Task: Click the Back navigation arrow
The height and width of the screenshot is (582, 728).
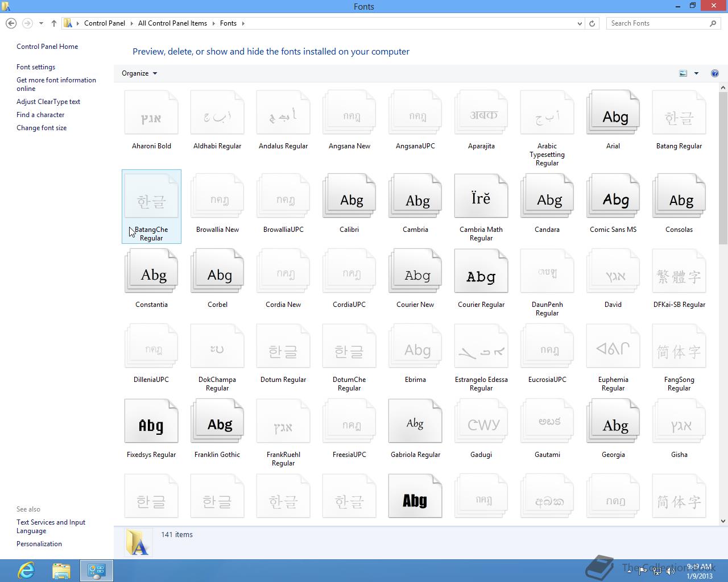Action: 11,23
